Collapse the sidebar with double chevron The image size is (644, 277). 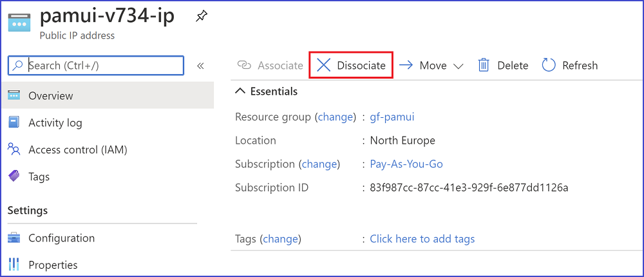pos(200,66)
